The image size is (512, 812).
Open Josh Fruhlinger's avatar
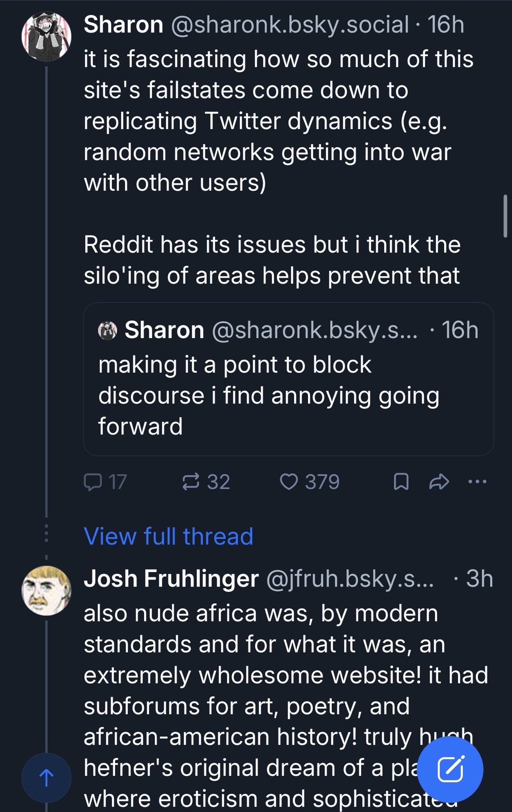pos(46,590)
